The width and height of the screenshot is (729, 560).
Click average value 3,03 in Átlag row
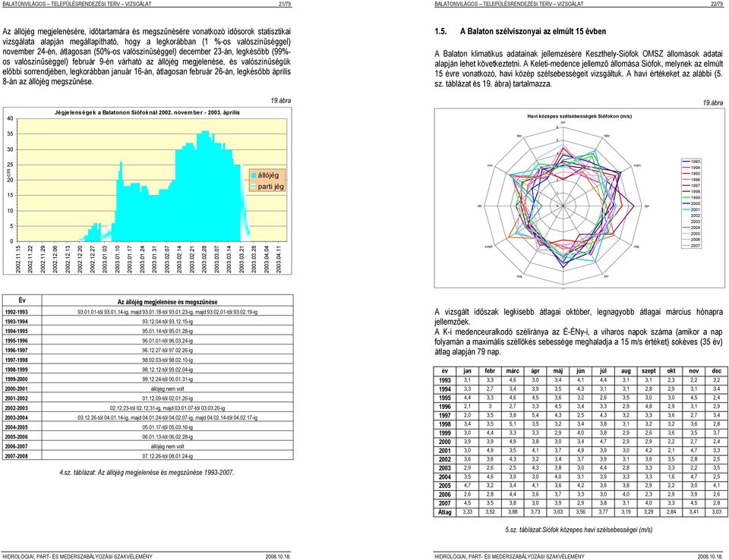pos(716,511)
